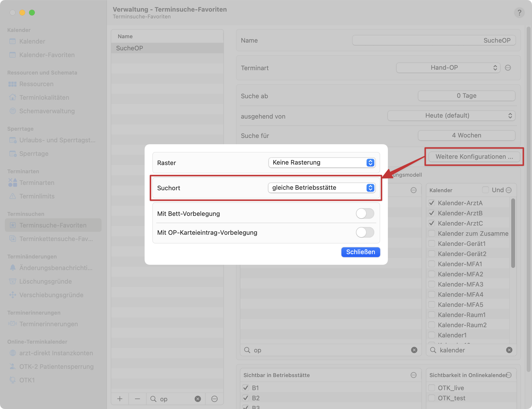The width and height of the screenshot is (532, 409).
Task: Toggle Mit OP-Karteieintrag-Vorbelegung switch
Action: point(365,233)
